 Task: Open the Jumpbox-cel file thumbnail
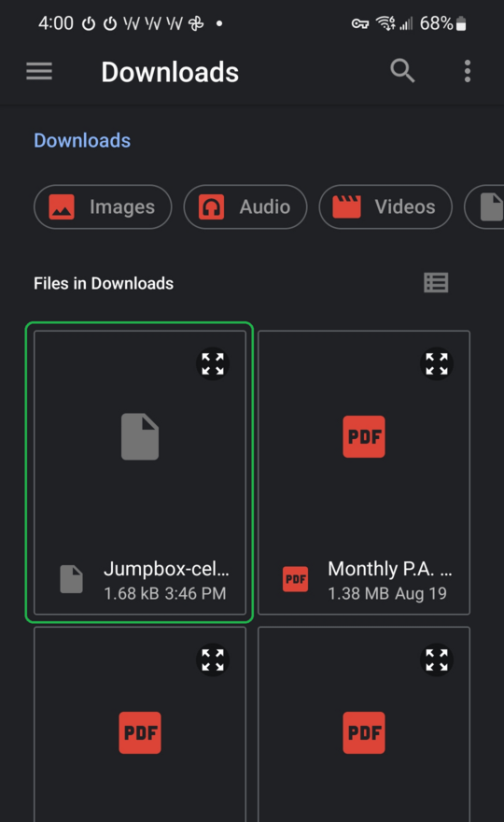[140, 437]
